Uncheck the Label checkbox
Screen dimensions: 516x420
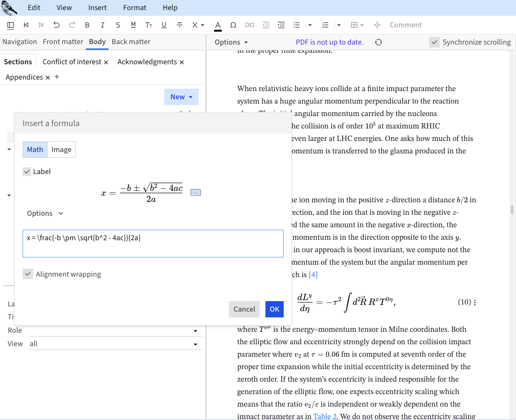coord(27,172)
